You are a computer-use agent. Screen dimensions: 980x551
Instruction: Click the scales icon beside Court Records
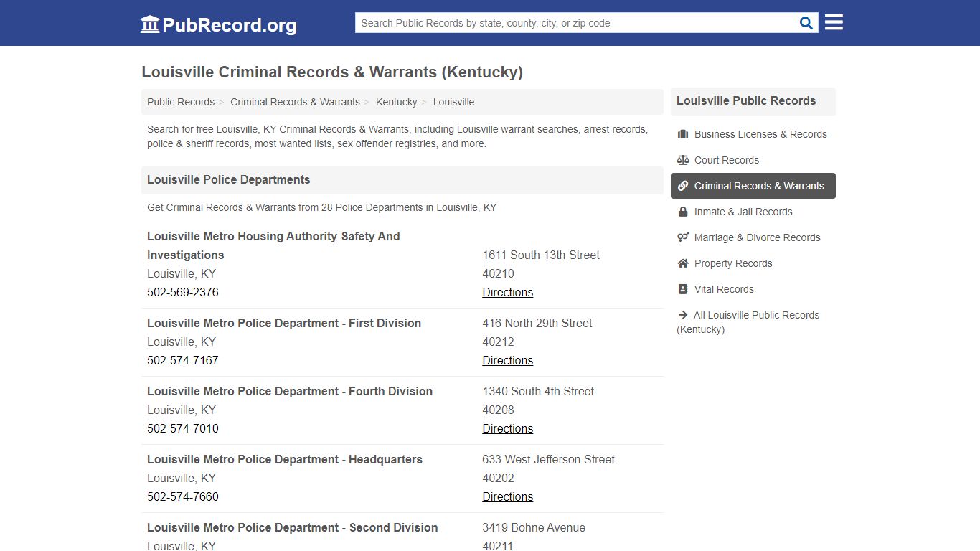coord(683,160)
